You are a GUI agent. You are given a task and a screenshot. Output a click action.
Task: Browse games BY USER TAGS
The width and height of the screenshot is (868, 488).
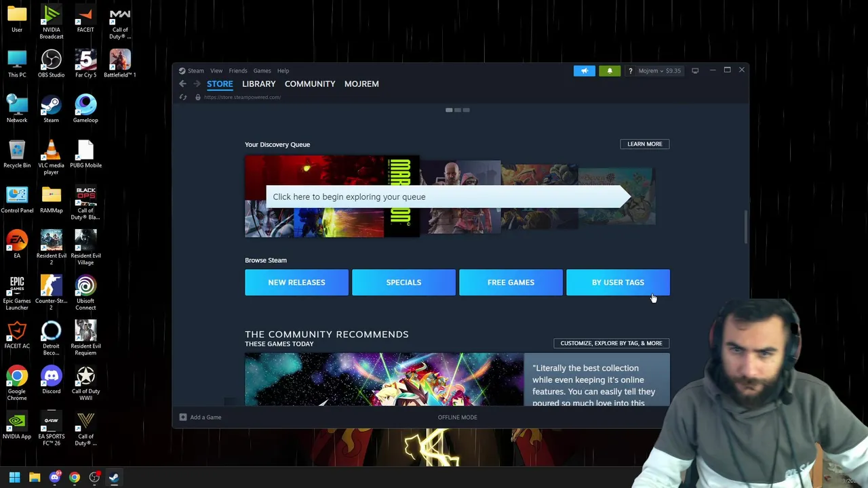(x=618, y=283)
